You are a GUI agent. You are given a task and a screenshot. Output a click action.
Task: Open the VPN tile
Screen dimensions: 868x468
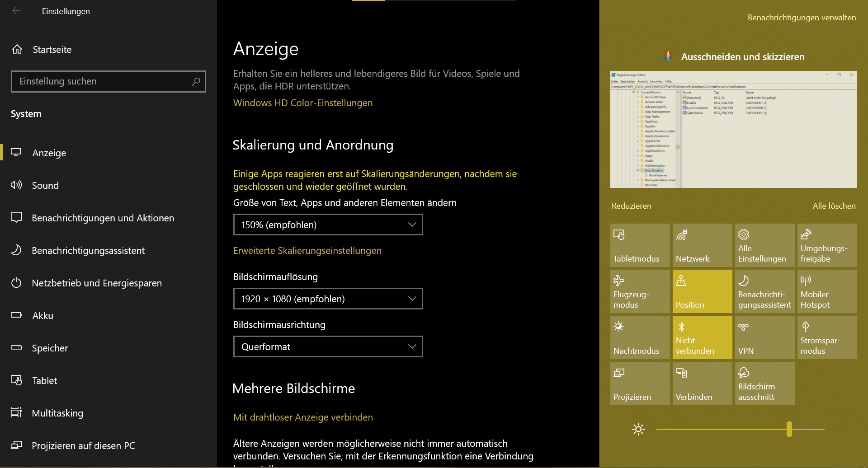[765, 337]
